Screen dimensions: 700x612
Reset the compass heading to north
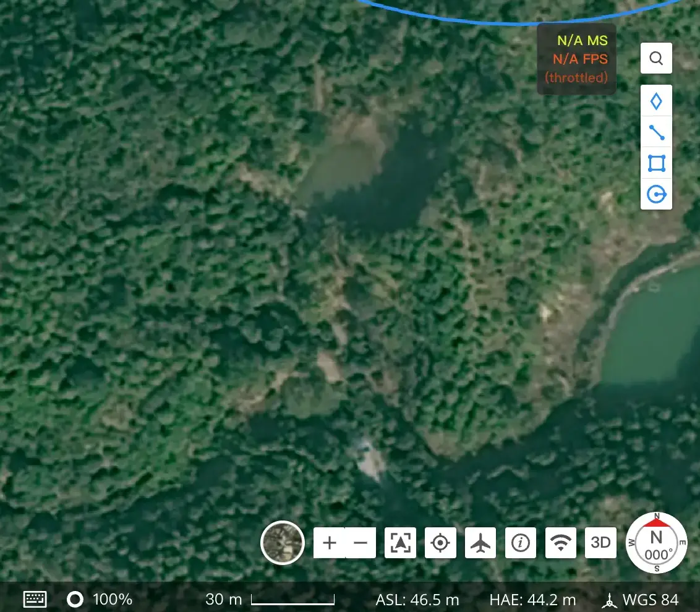656,543
